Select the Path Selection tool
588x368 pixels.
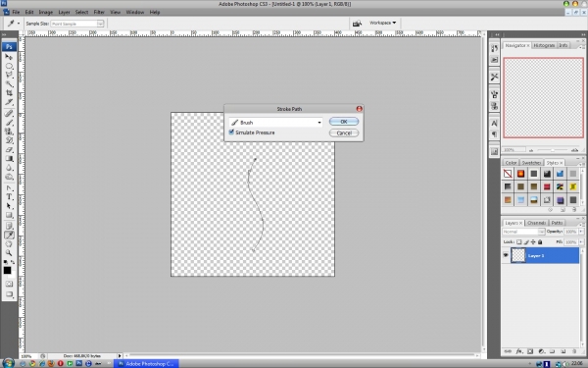9,206
